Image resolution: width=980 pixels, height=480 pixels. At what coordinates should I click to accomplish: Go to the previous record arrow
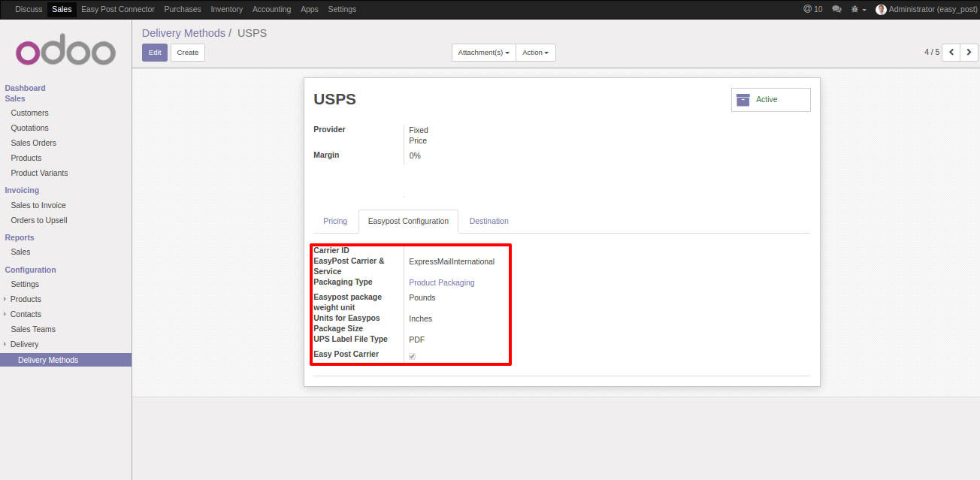(x=951, y=52)
